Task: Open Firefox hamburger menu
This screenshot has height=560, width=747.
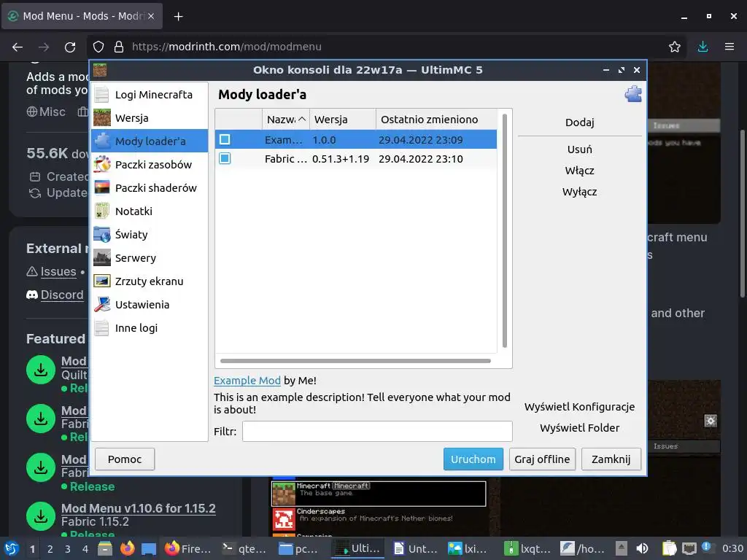Action: tap(729, 47)
